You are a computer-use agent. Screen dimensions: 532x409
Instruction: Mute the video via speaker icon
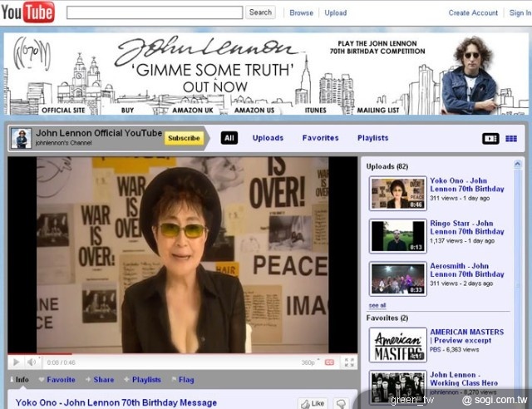(32, 362)
